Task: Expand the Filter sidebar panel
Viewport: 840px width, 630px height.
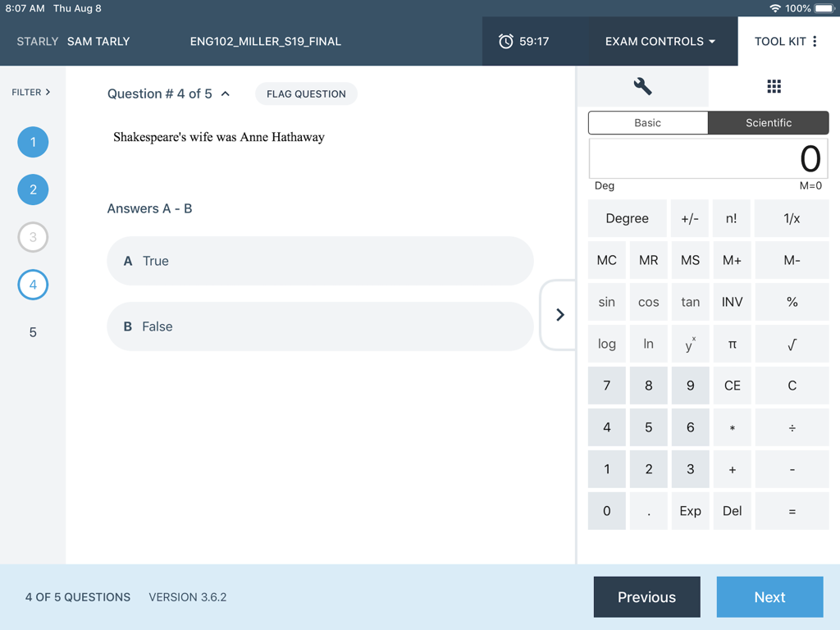Action: tap(31, 92)
